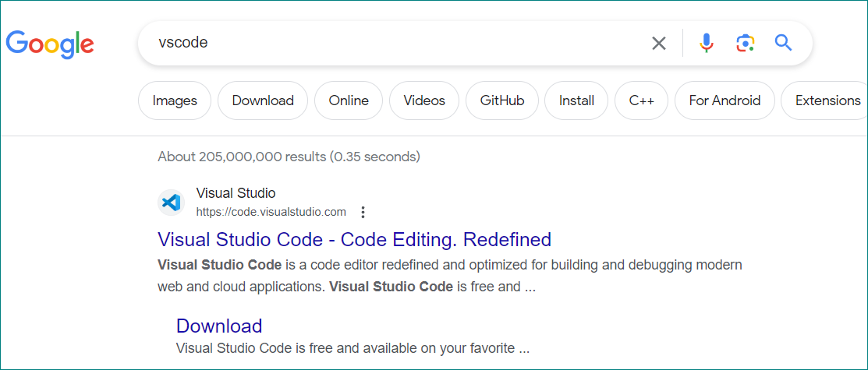Click the snippet starting 'Visual Studio Code is a code editor'

[x=449, y=276]
